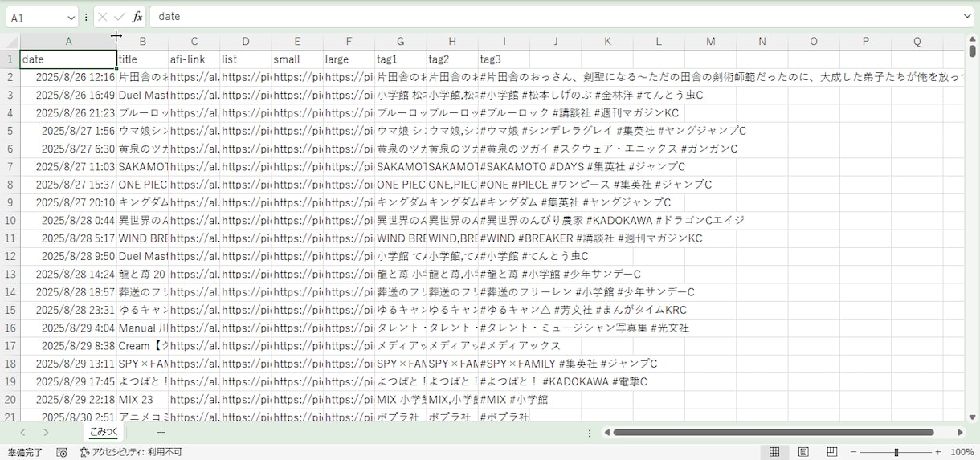980x460 pixels.
Task: Click tag3 cell '#龍と苺 #小学館 #少年サンデーC'
Action: coord(560,274)
